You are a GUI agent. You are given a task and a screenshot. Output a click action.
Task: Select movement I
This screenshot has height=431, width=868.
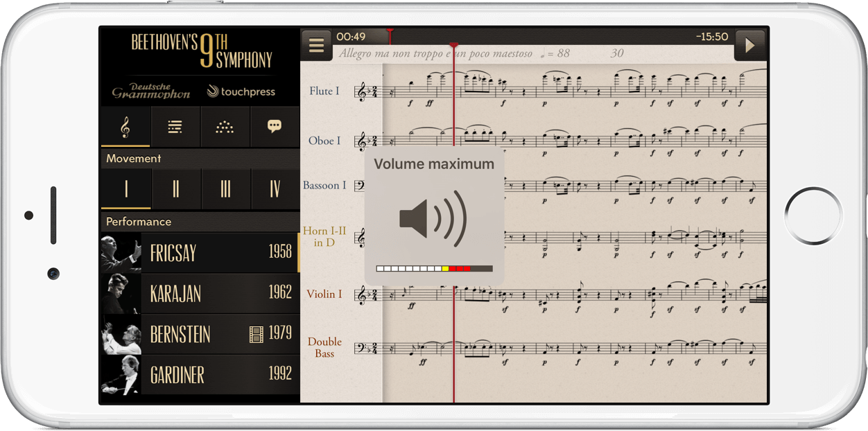coord(125,188)
